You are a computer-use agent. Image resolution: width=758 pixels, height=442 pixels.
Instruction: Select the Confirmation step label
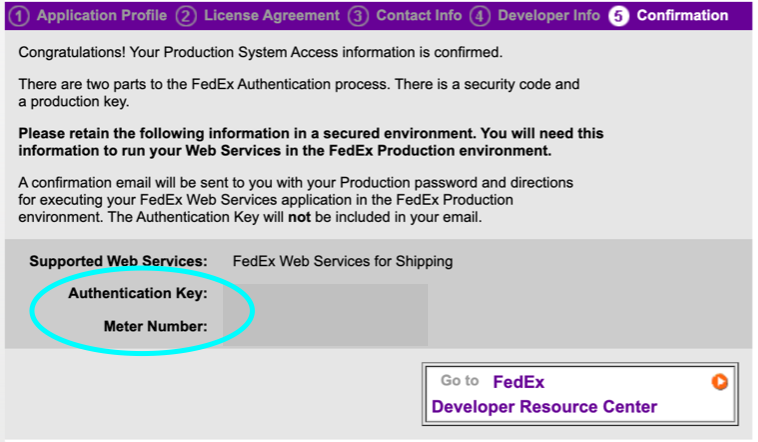(x=682, y=16)
